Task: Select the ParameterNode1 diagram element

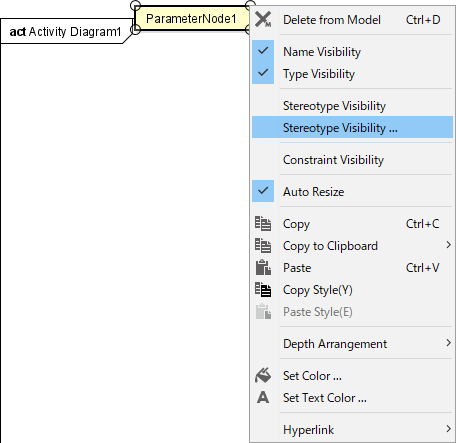Action: click(x=191, y=18)
